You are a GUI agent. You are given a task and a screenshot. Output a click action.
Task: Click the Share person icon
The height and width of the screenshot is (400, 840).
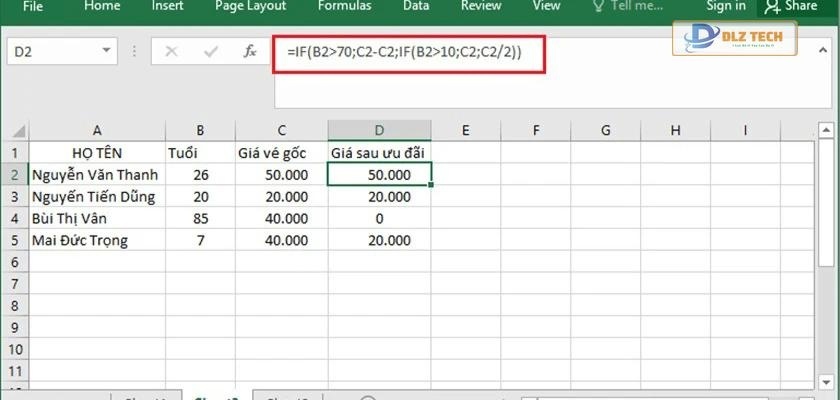(772, 6)
